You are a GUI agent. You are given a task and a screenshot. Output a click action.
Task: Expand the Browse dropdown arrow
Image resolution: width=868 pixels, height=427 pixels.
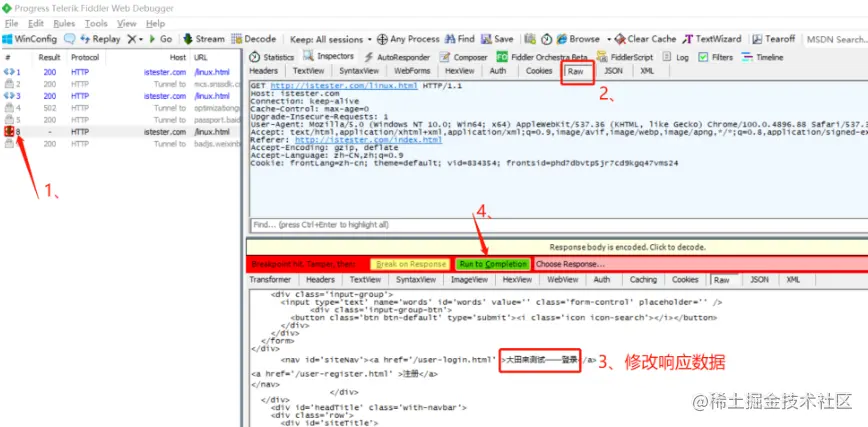click(608, 39)
